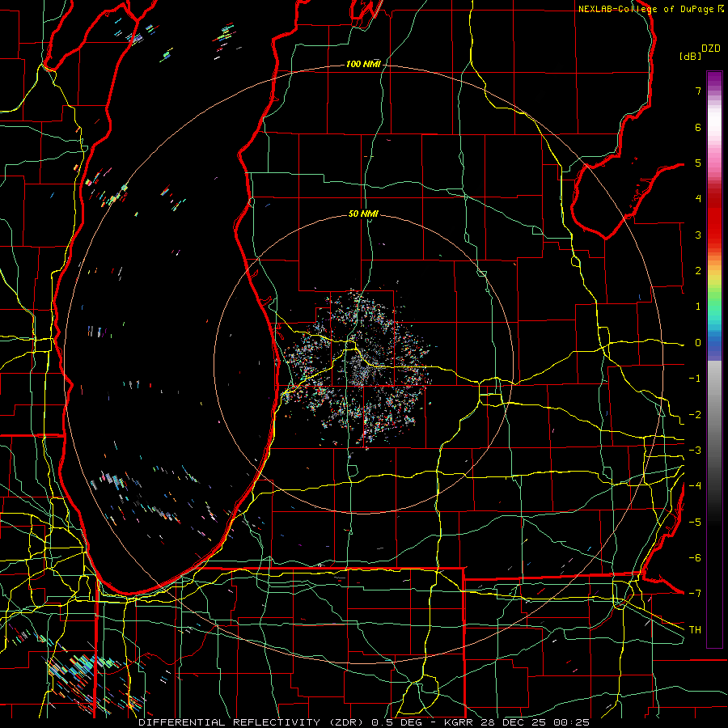Click the scale value -5 on the legend

click(x=695, y=522)
